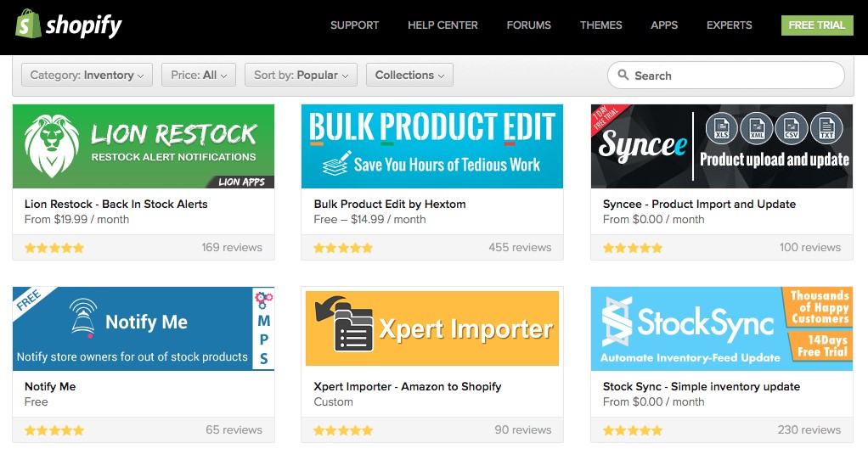Open Syncee - Product Import and Update link
Viewport: 868px width, 460px height.
[699, 204]
